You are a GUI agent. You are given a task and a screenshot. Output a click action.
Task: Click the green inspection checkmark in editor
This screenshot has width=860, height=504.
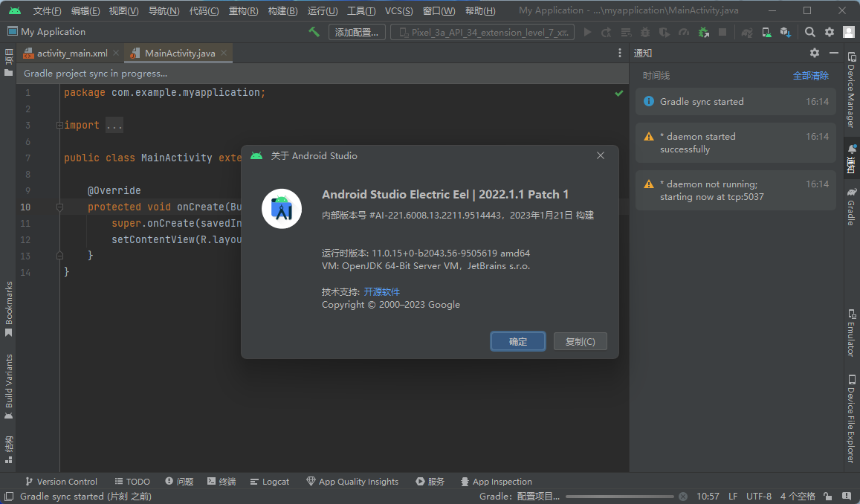point(619,93)
